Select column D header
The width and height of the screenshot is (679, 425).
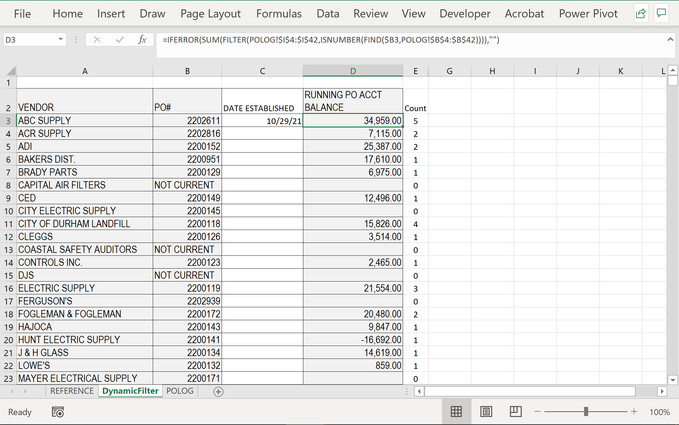[x=353, y=71]
